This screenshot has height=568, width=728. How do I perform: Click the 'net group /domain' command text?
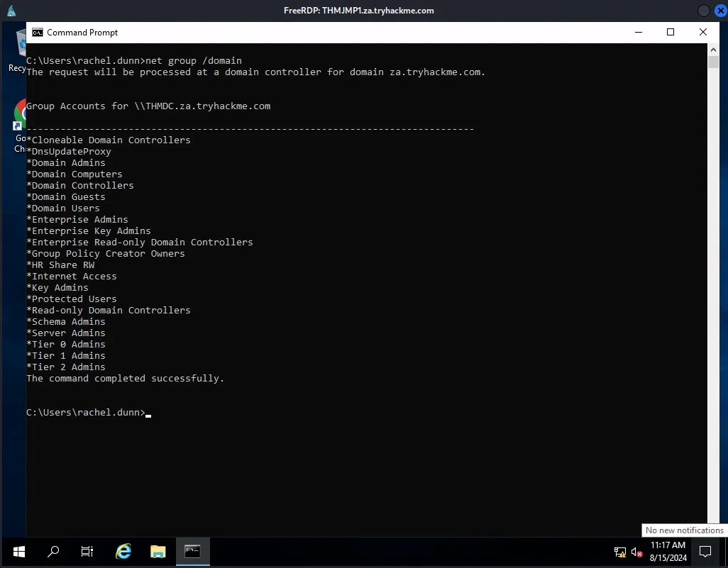[x=194, y=61]
